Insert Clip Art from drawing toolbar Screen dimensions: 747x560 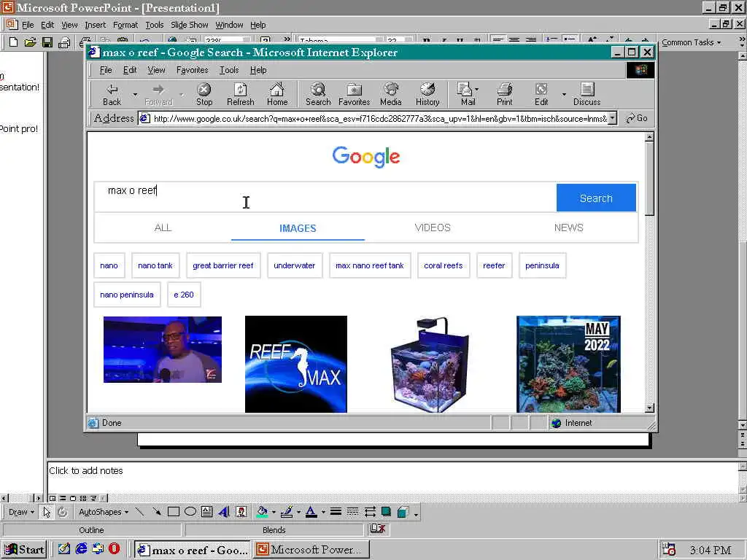coord(241,512)
